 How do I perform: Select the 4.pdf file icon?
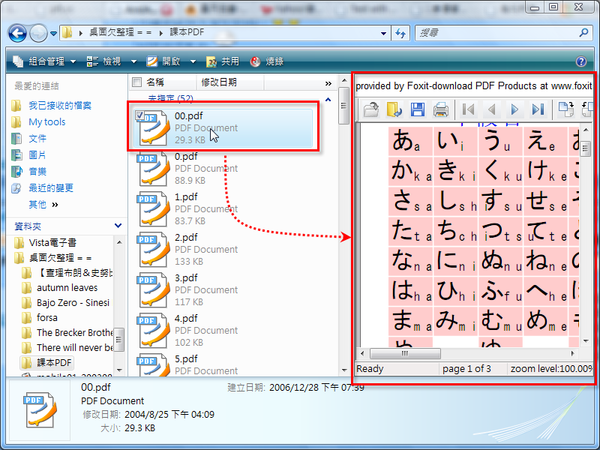point(153,331)
